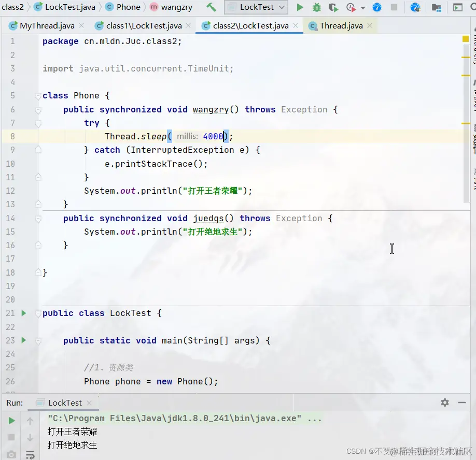Click the camera icon in Run panel
Viewport: 476px width, 460px height.
point(11,454)
